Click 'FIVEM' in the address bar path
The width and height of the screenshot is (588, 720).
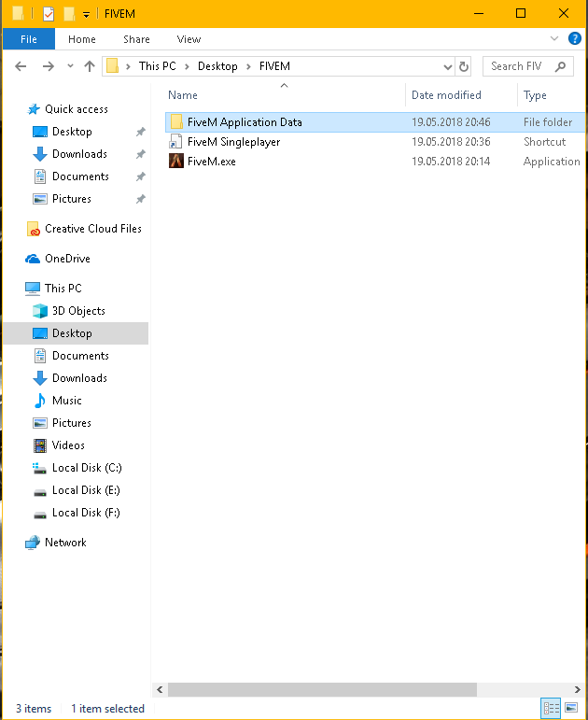[274, 66]
